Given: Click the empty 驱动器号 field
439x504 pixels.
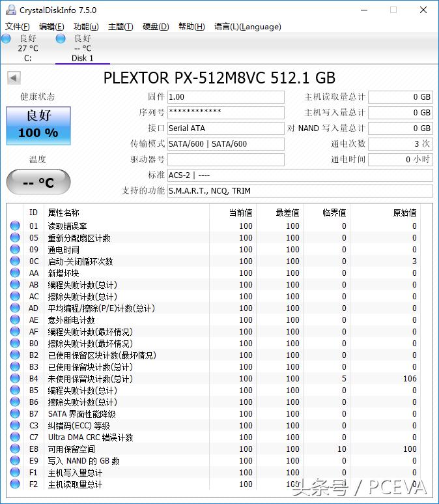Looking at the screenshot, I should 226,160.
